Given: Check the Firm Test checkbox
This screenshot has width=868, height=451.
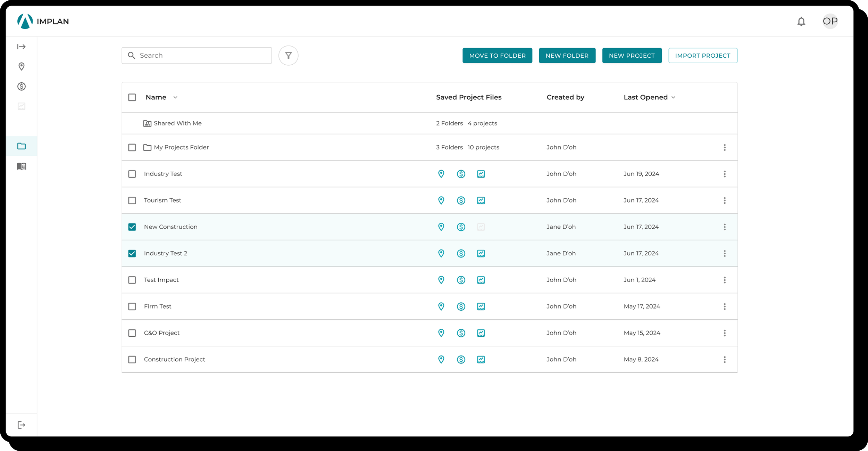Looking at the screenshot, I should [132, 306].
